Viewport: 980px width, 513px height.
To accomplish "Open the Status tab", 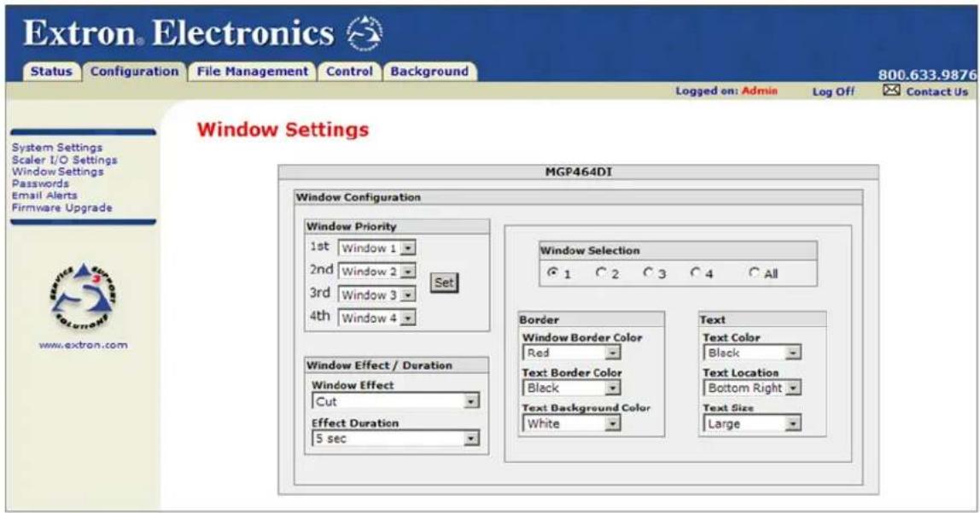I will tap(51, 71).
